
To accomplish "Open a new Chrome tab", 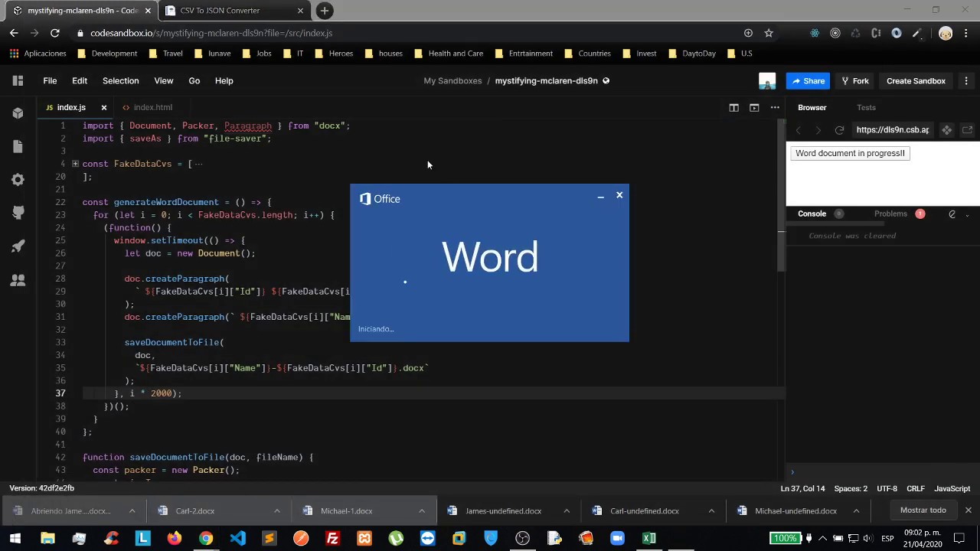I will click(325, 11).
